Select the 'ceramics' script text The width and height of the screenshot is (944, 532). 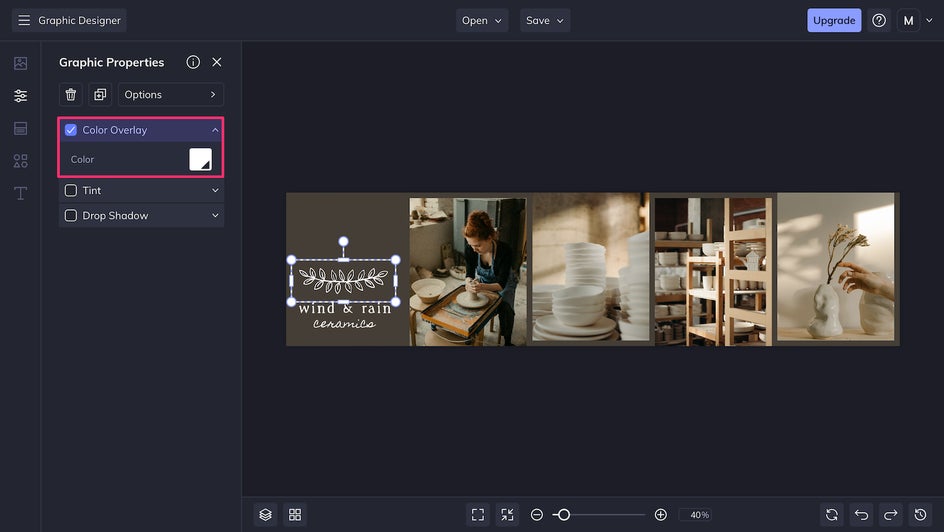click(x=344, y=324)
